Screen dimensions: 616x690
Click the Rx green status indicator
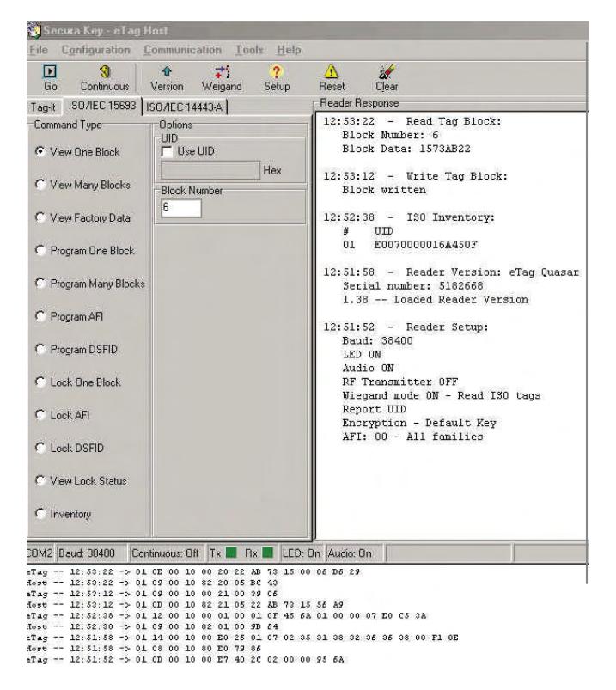(267, 553)
